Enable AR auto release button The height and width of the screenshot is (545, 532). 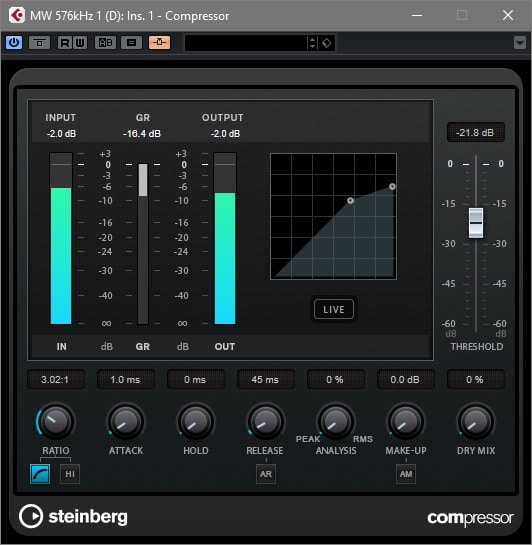[x=266, y=474]
